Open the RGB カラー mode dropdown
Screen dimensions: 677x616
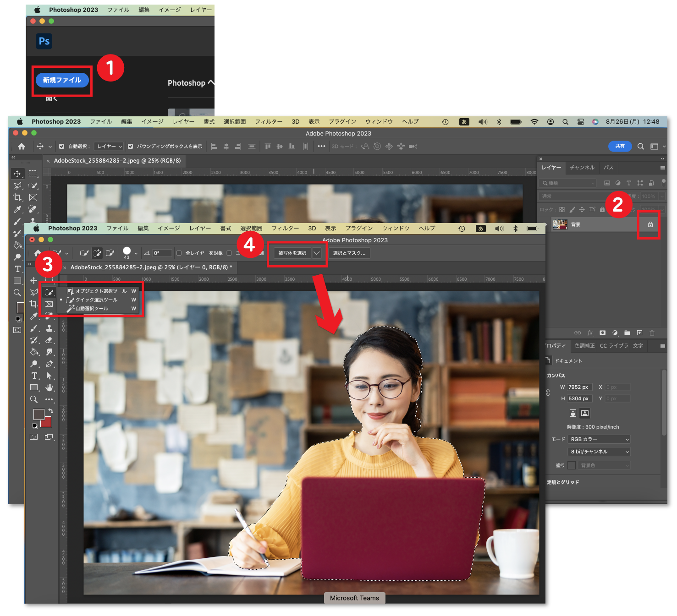pos(599,439)
